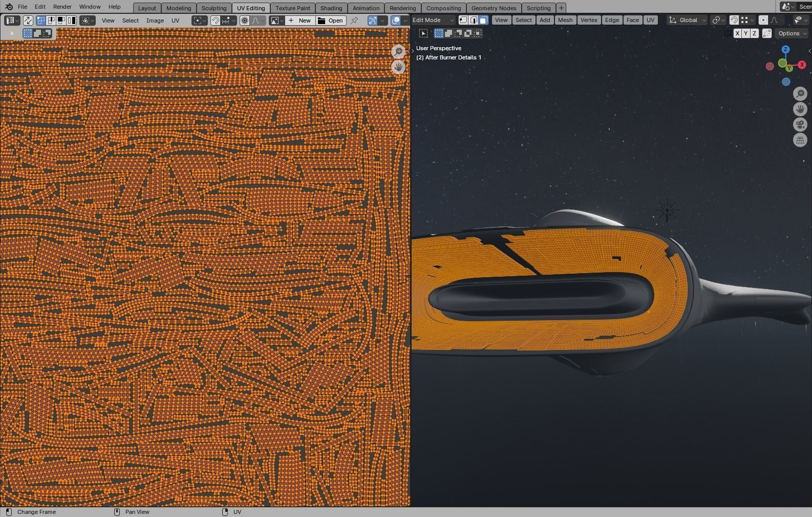Expand the Options dropdown
812x517 pixels.
tap(792, 33)
